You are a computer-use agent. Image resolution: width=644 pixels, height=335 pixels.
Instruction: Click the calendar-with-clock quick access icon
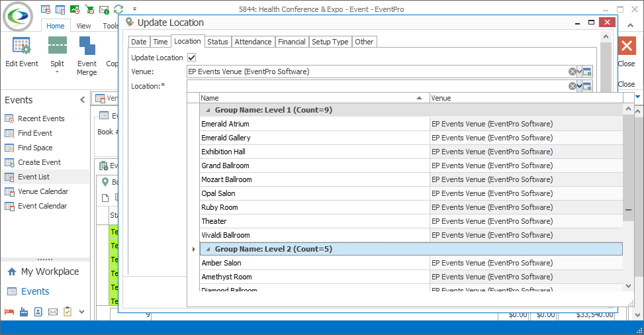coord(46,9)
